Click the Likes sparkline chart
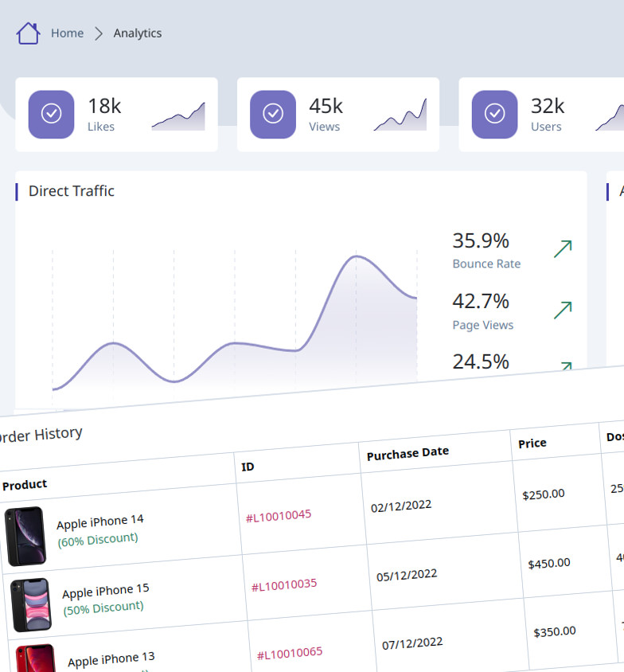 coord(178,116)
